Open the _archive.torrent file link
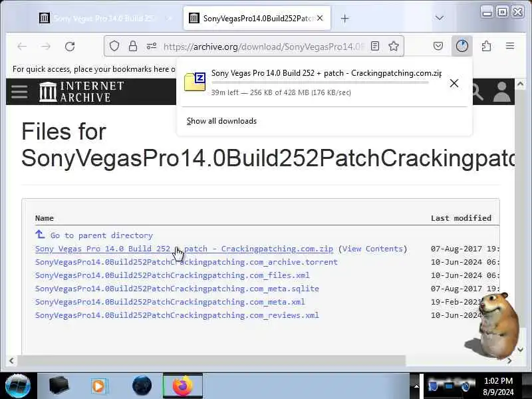 coord(186,262)
